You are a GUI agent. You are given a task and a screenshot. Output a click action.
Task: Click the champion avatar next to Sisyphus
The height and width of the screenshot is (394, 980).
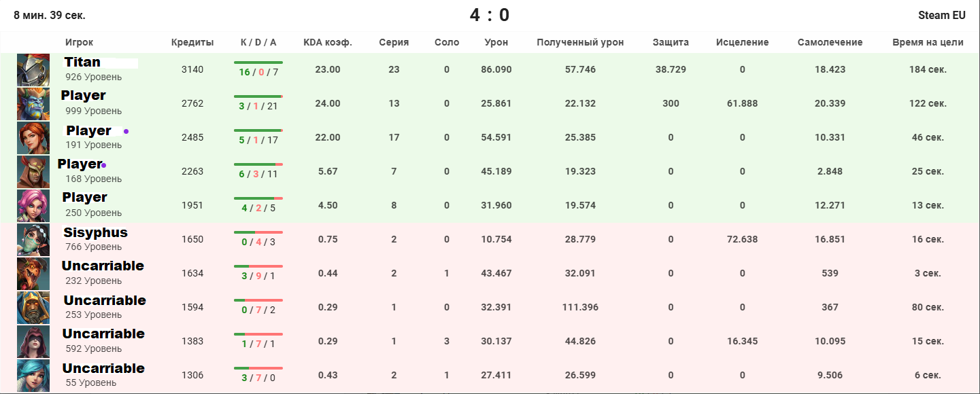[33, 240]
